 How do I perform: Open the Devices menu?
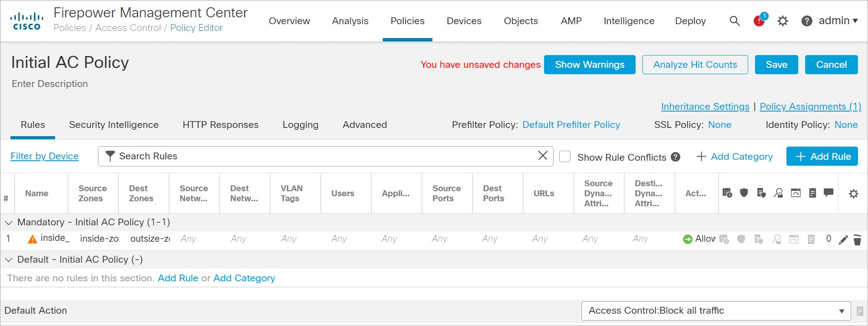[x=464, y=21]
